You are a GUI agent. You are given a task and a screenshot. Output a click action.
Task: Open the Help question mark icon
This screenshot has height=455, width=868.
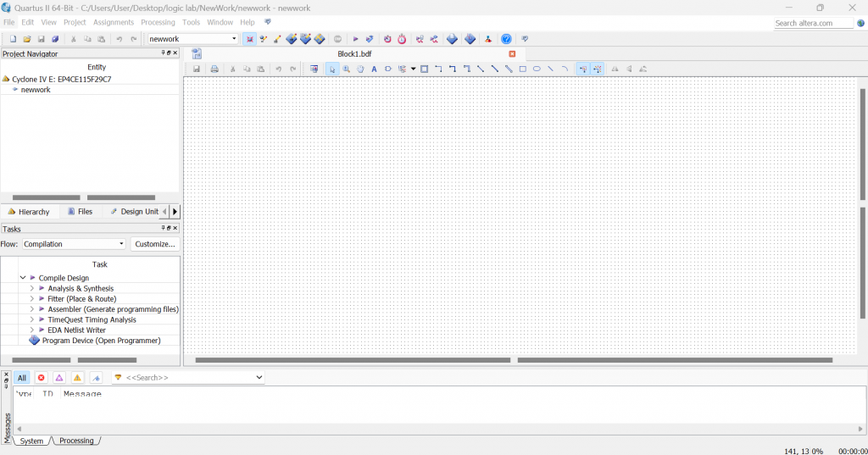[506, 39]
